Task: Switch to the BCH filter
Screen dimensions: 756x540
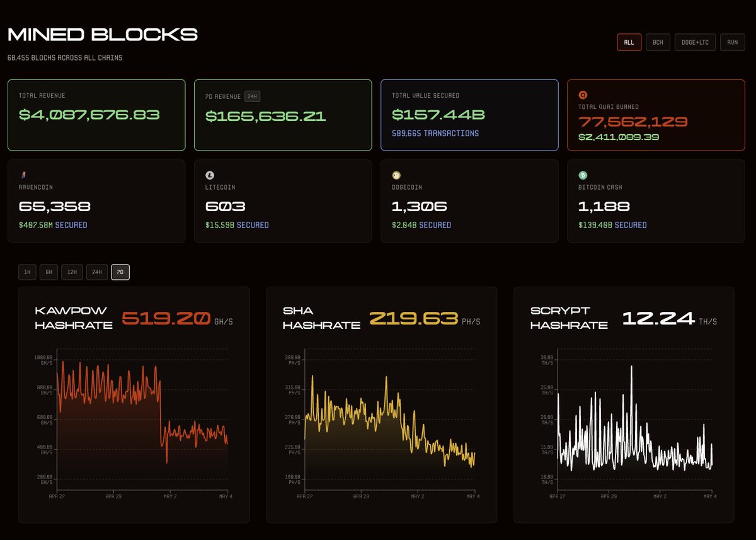Action: point(658,42)
